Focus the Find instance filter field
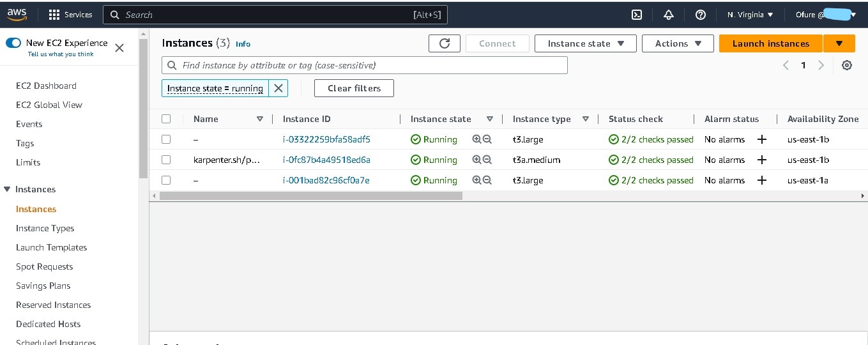Screen dimensions: 868x345 click(364, 65)
